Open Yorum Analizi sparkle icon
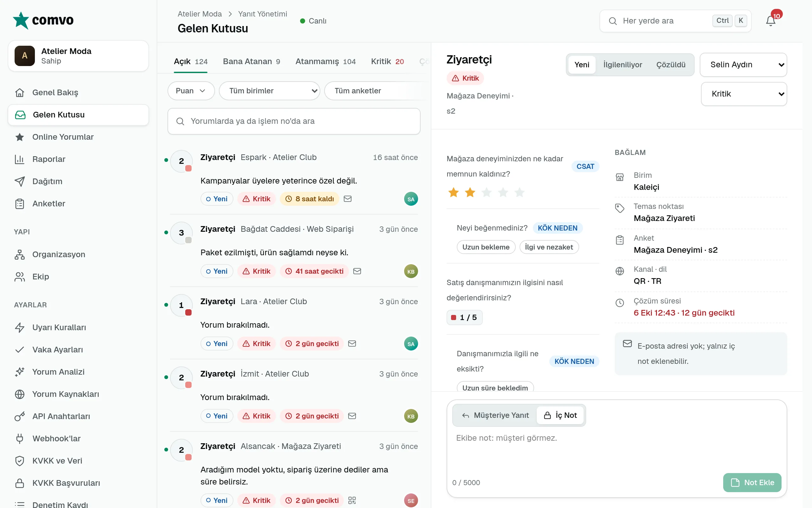 pos(20,372)
